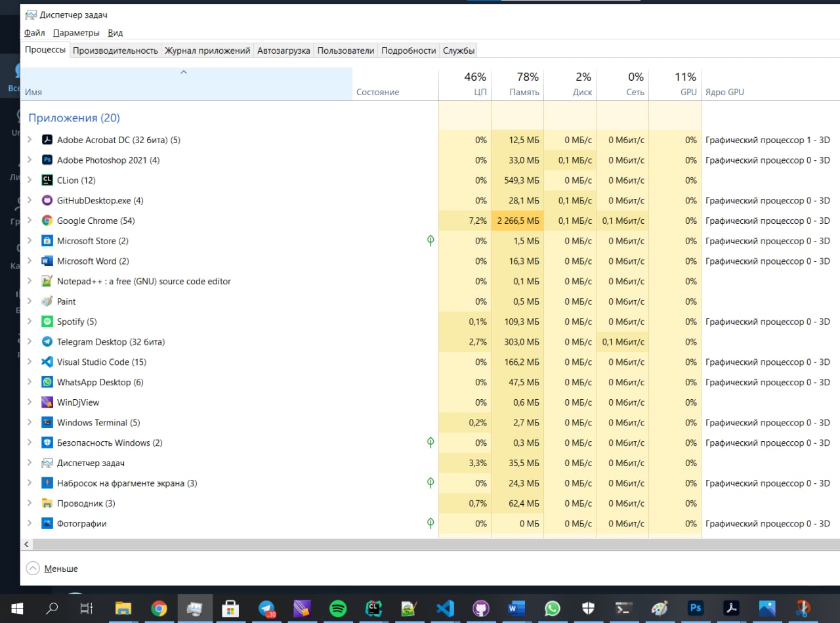This screenshot has width=840, height=623.
Task: Click the Paint process row icon
Action: click(x=47, y=301)
